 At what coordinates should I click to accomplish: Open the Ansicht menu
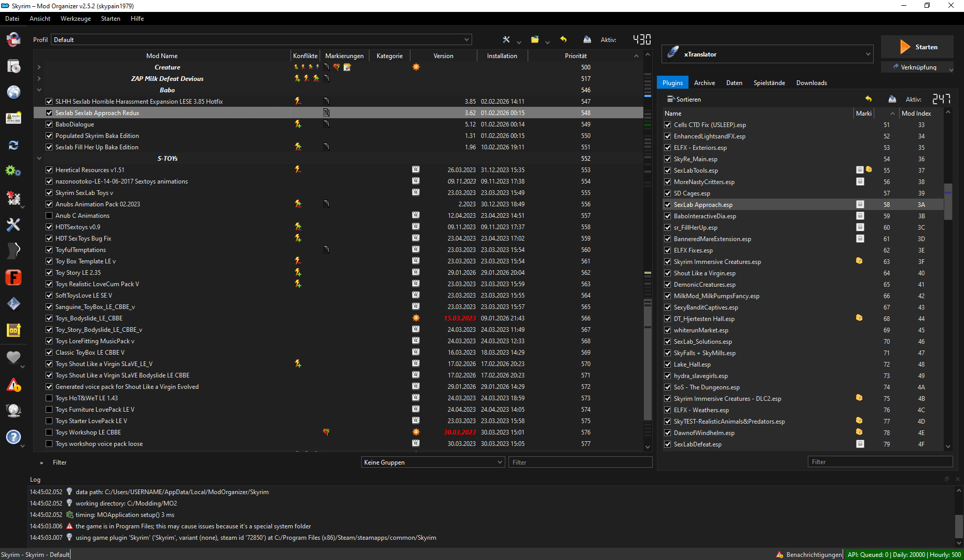(40, 19)
